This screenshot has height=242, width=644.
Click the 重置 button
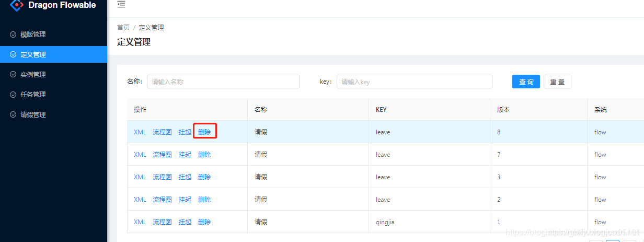pyautogui.click(x=557, y=82)
